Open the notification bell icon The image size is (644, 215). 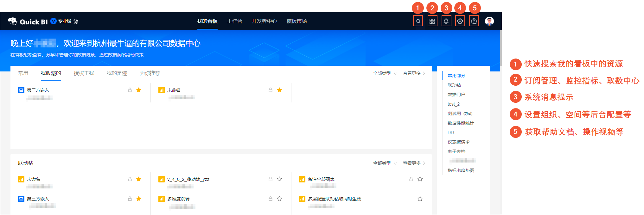[x=446, y=21]
